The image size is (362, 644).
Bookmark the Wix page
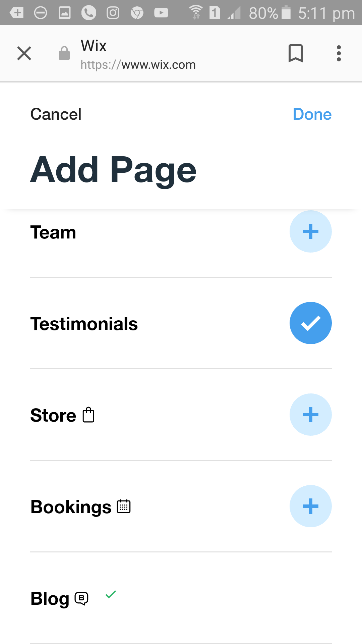pos(295,53)
